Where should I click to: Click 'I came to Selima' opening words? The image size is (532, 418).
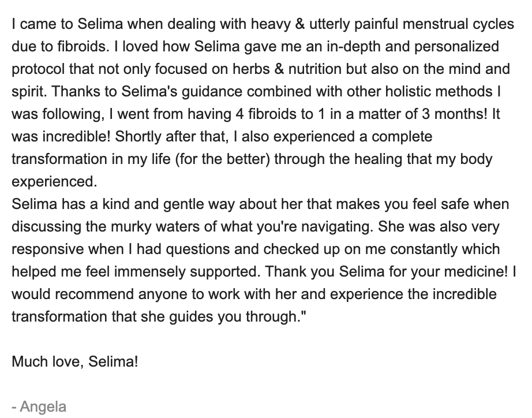pyautogui.click(x=67, y=24)
